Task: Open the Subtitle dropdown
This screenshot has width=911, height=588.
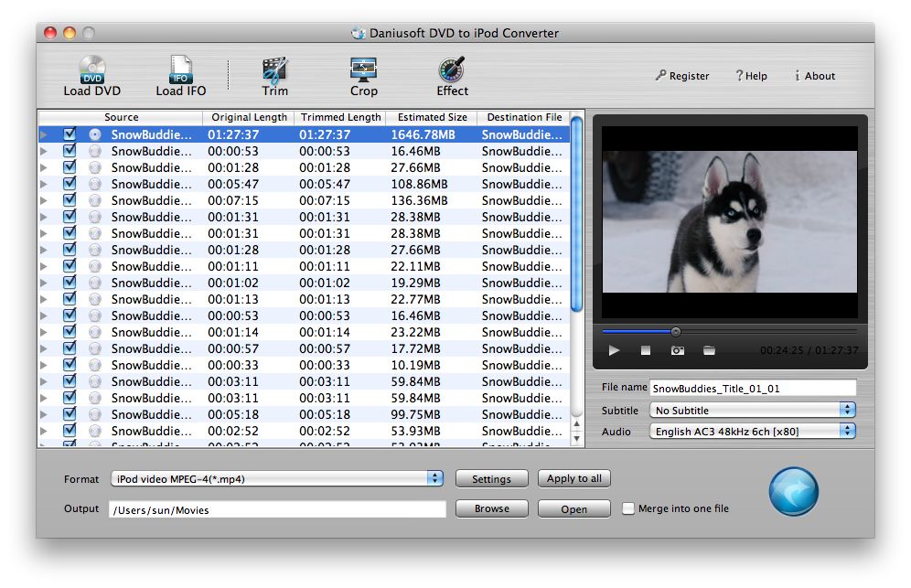Action: coord(753,411)
